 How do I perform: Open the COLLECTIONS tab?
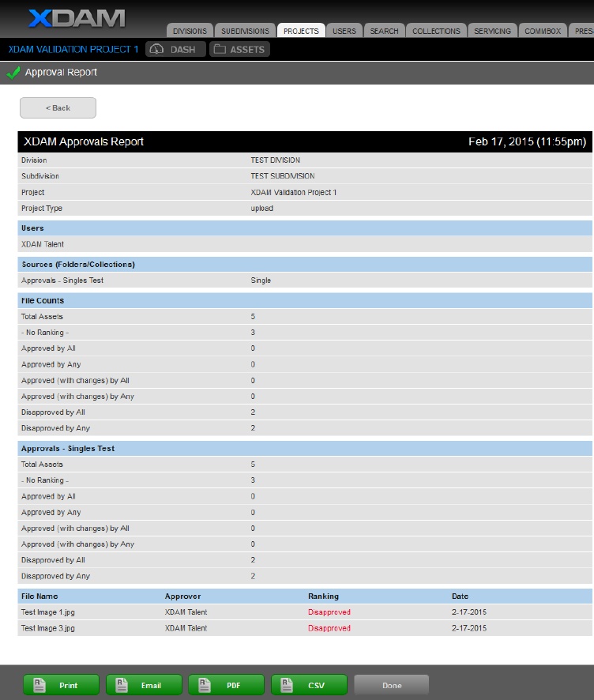click(x=436, y=31)
